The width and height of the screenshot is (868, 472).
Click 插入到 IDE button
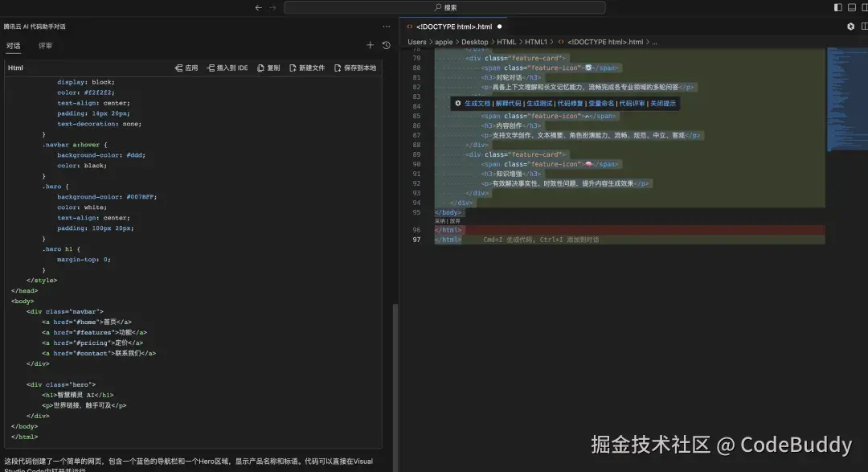point(227,68)
